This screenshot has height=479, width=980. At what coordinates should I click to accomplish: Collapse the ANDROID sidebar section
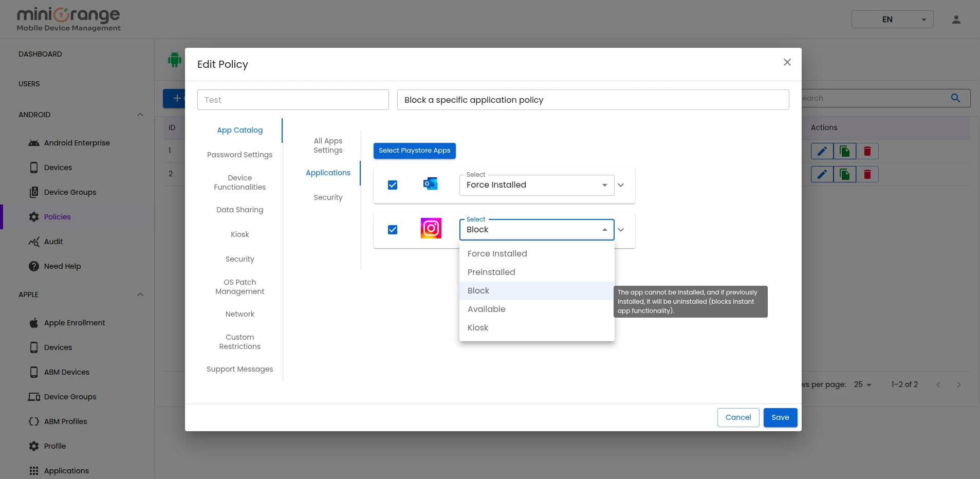140,115
